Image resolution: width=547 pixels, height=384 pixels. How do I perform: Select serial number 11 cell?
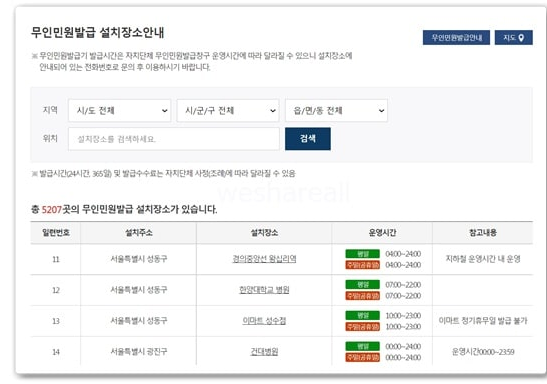point(56,259)
